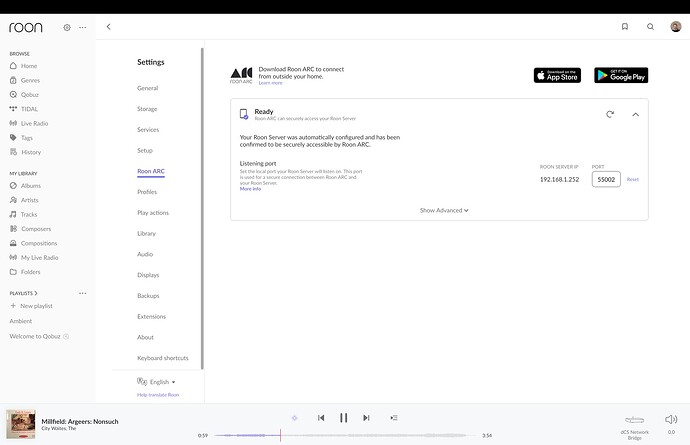Open Folders in My Library

pos(25,272)
